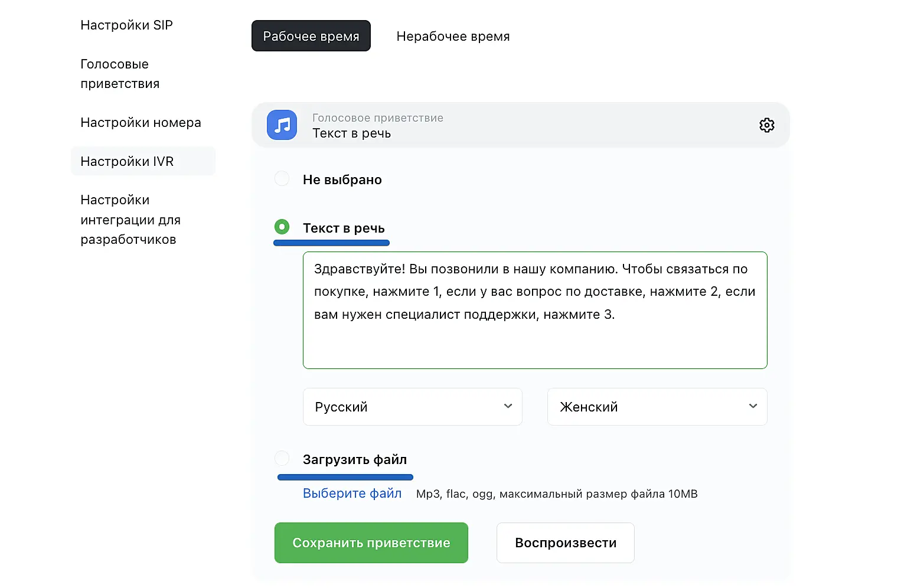
Task: Select "Настройки IVR" in the sidebar
Action: tap(127, 162)
